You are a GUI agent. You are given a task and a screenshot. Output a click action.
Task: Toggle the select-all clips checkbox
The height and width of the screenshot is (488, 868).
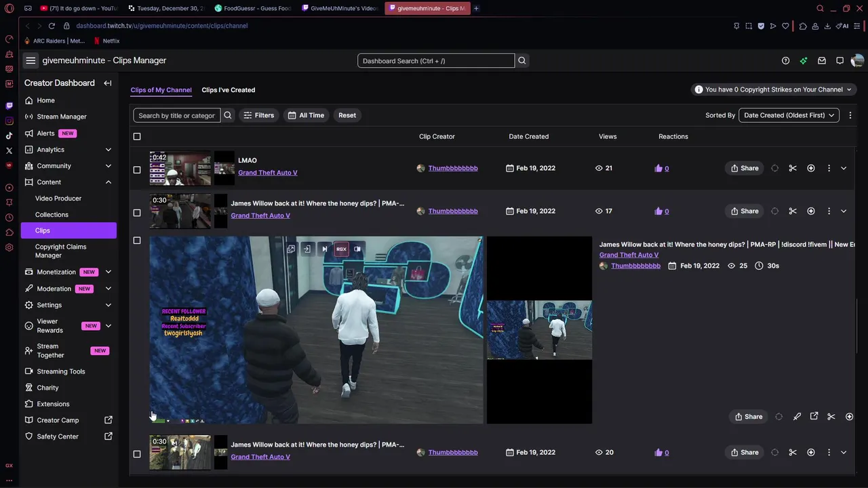tap(137, 136)
